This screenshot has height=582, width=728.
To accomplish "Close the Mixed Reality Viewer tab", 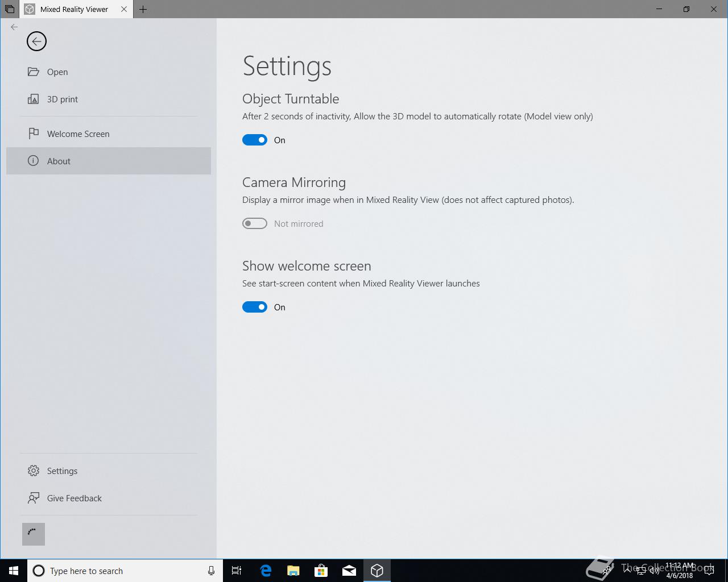I will point(124,9).
